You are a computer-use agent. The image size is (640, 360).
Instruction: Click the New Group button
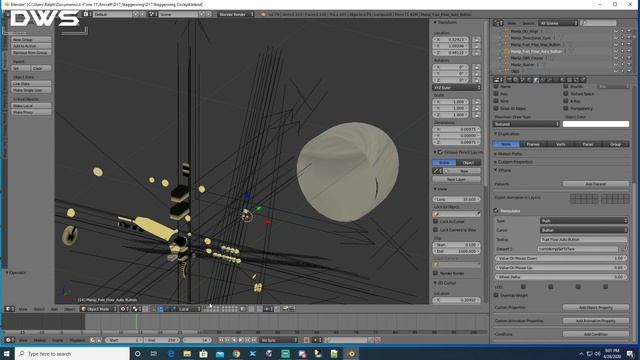[31, 40]
